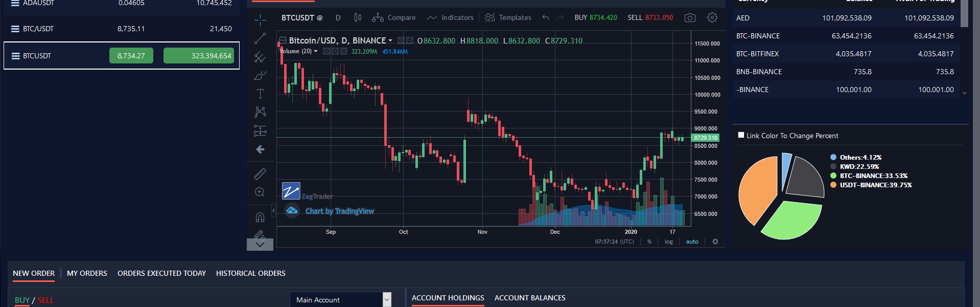The width and height of the screenshot is (980, 307).
Task: Take a chart snapshot with camera icon
Action: tap(690, 17)
